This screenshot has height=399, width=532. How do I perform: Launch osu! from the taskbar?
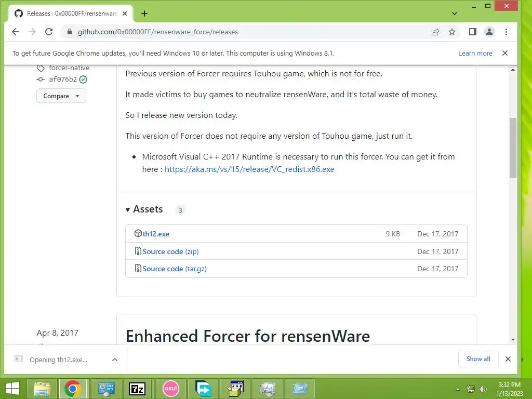point(170,389)
